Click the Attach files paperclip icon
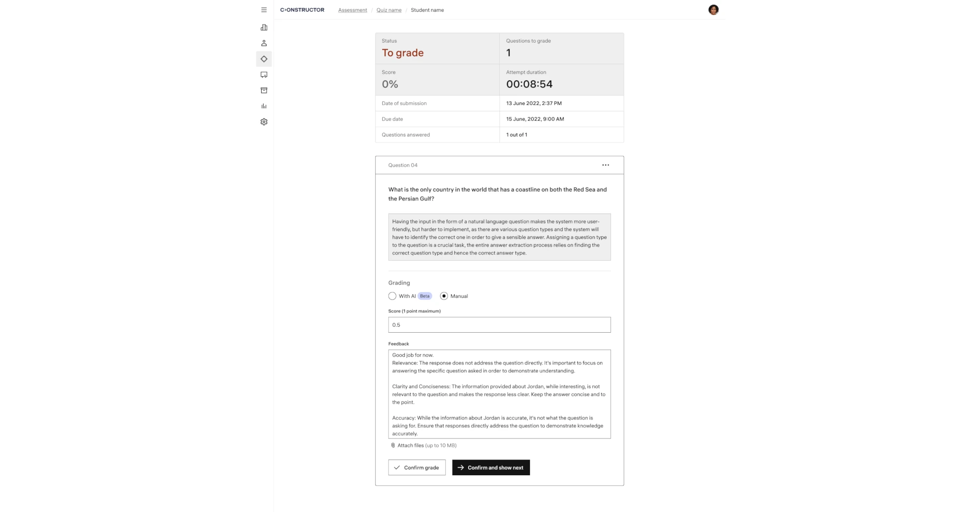The height and width of the screenshot is (512, 980). 392,445
